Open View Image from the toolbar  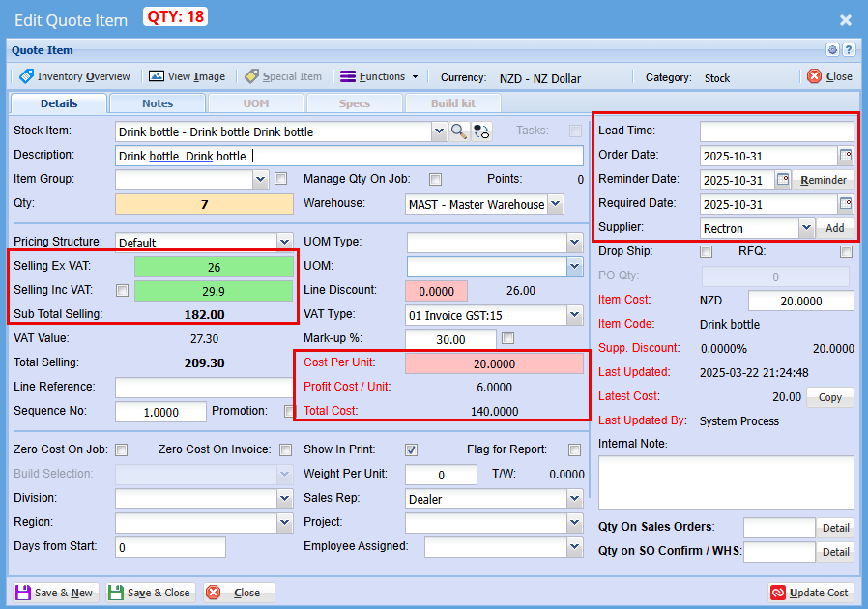coord(157,76)
